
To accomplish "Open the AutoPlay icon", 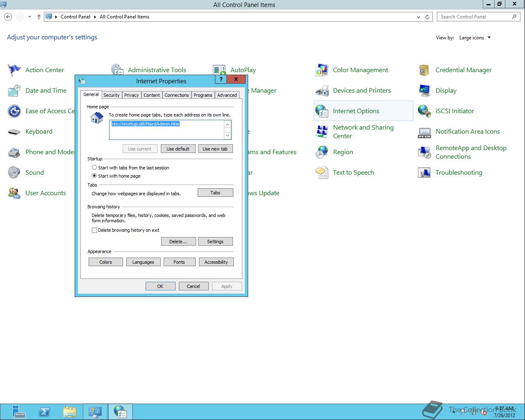I will click(x=219, y=70).
